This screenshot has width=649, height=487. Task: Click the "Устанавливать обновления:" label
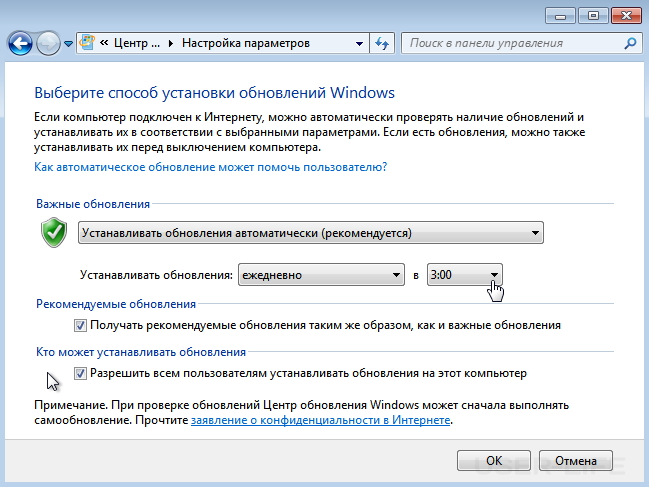[x=156, y=275]
